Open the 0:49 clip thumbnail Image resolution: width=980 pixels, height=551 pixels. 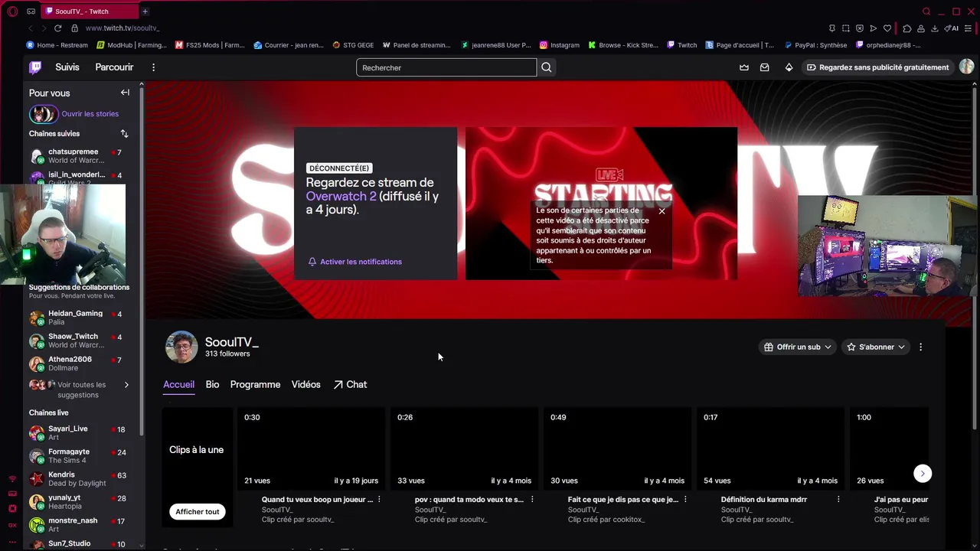click(x=617, y=448)
